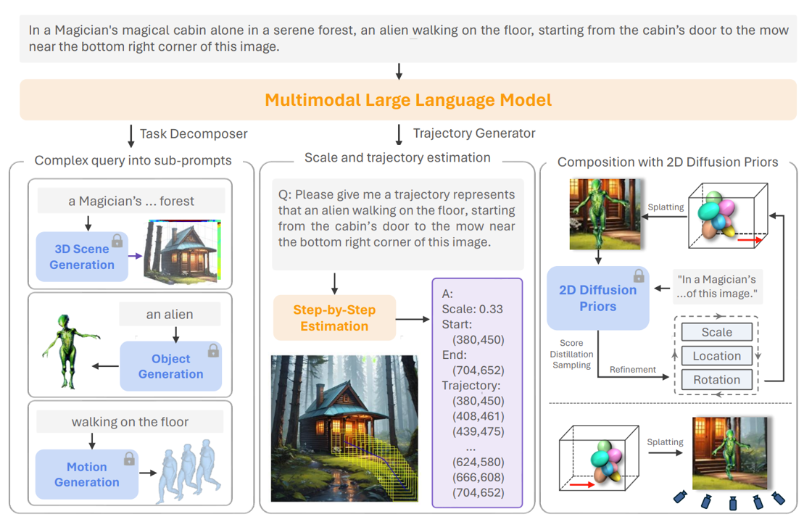This screenshot has height=522, width=812.
Task: Expand the Trajectory Generator branch
Action: click(474, 134)
